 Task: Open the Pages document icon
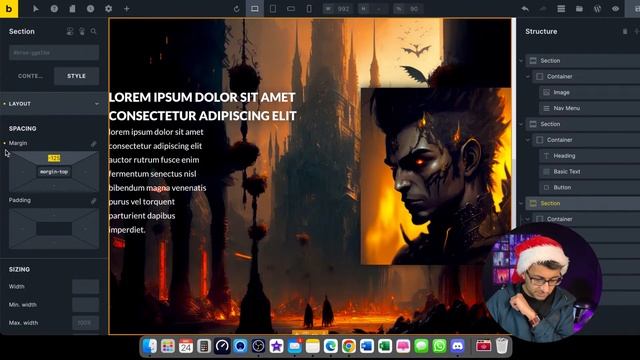[x=72, y=9]
